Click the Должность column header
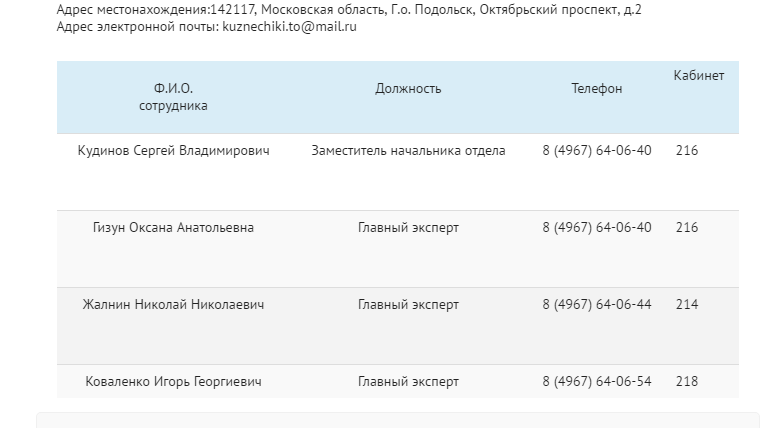The height and width of the screenshot is (428, 772). pyautogui.click(x=408, y=89)
